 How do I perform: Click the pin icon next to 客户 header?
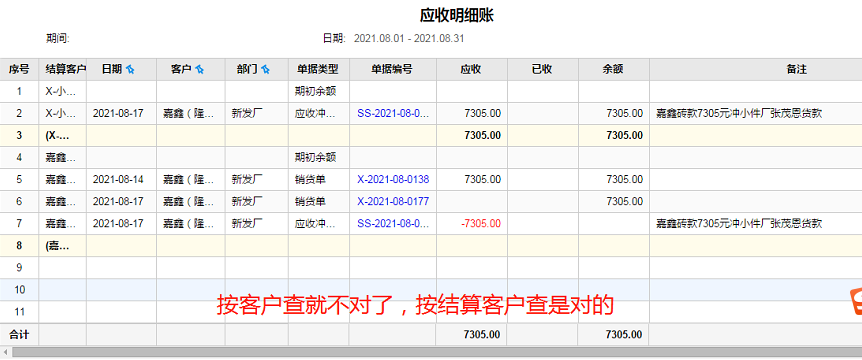point(200,70)
